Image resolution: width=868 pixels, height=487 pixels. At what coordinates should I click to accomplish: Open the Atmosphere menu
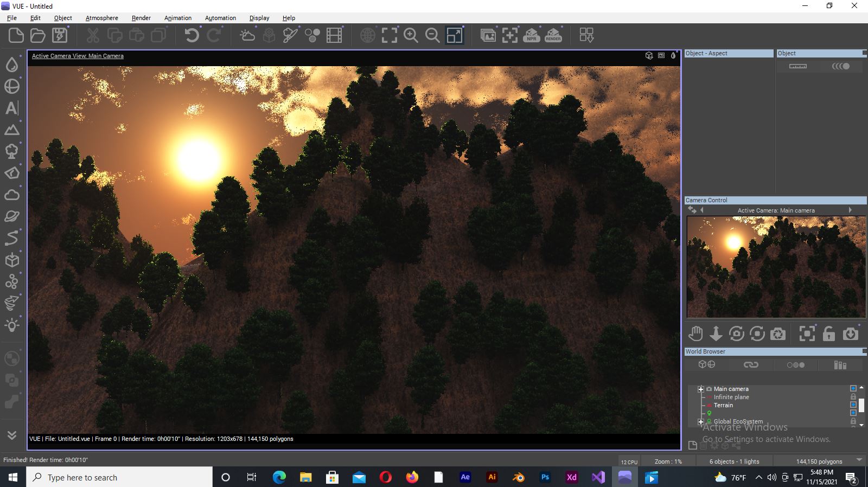click(x=102, y=18)
